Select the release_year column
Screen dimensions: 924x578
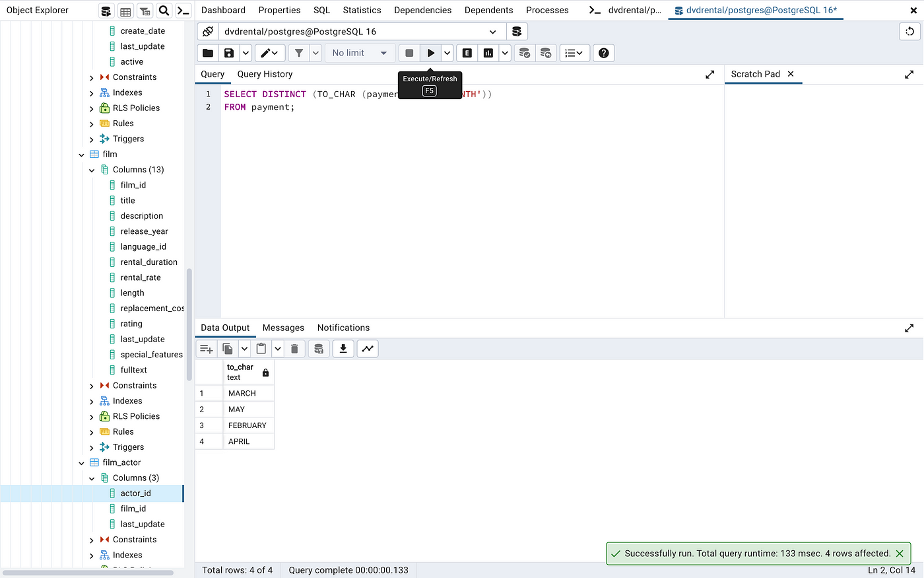pos(144,231)
